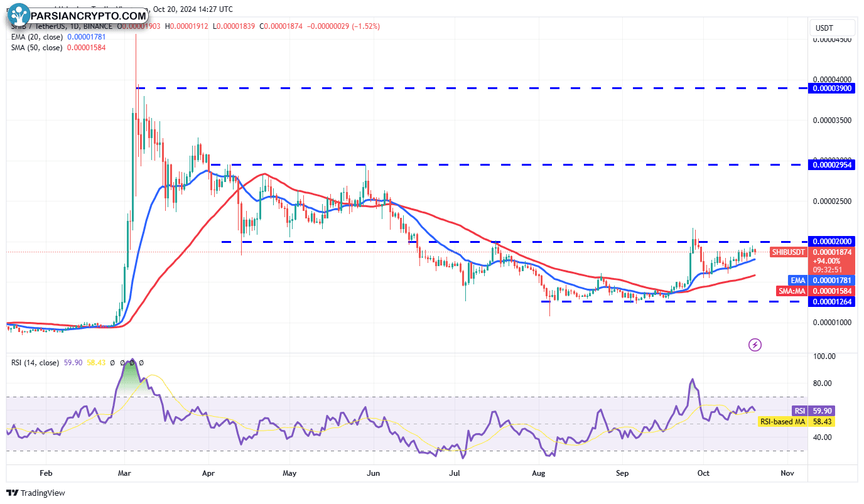Click the Sep date axis label
The width and height of the screenshot is (864, 504).
pos(623,473)
